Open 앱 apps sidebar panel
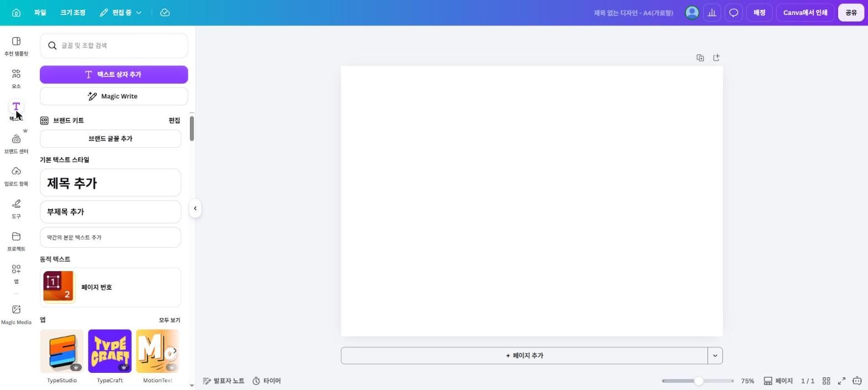Viewport: 868px width, 390px height. [16, 274]
